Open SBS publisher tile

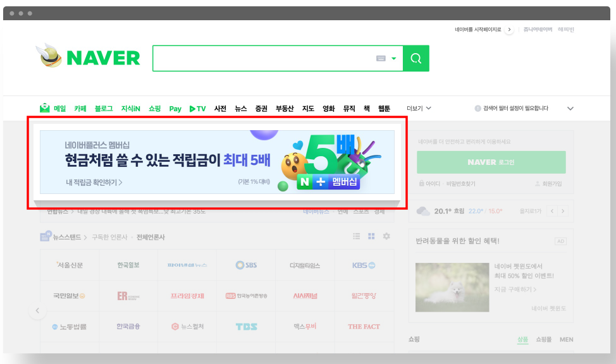[246, 265]
